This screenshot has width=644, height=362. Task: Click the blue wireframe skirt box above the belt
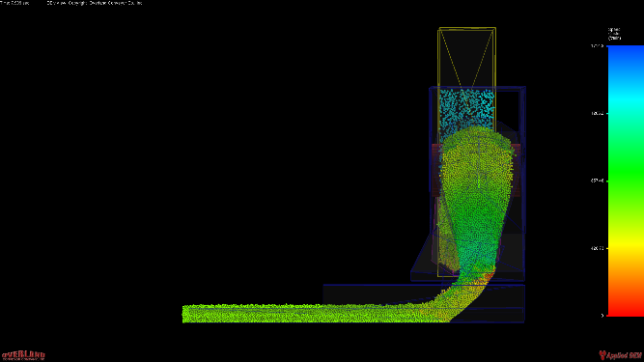(x=424, y=303)
